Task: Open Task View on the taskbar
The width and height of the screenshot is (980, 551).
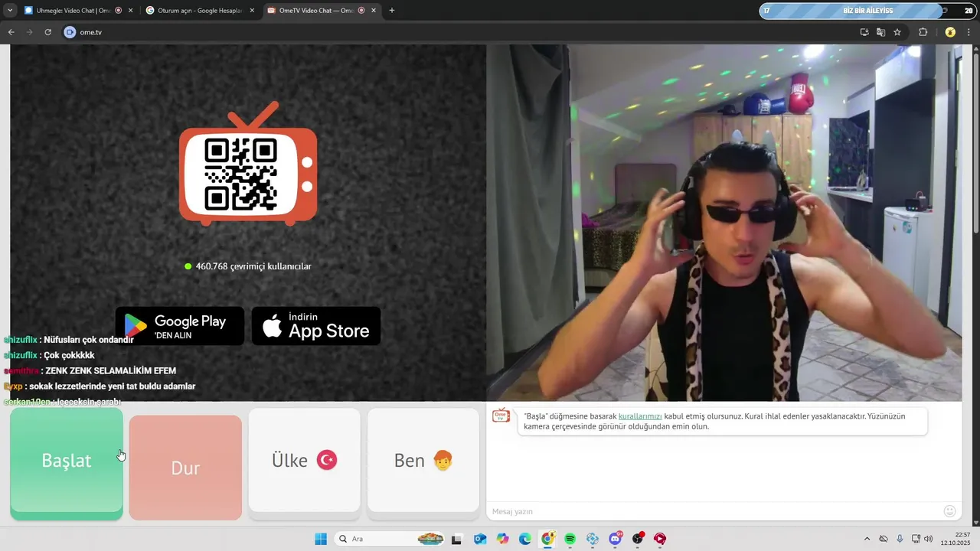Action: point(457,539)
